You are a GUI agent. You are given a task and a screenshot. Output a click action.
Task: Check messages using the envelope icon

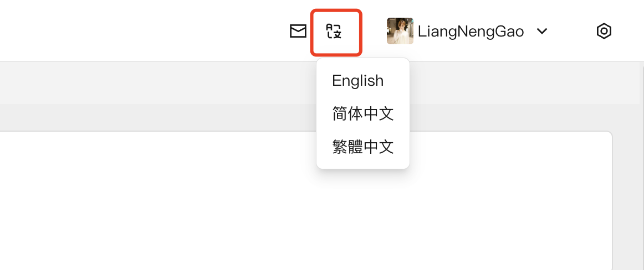click(x=298, y=32)
